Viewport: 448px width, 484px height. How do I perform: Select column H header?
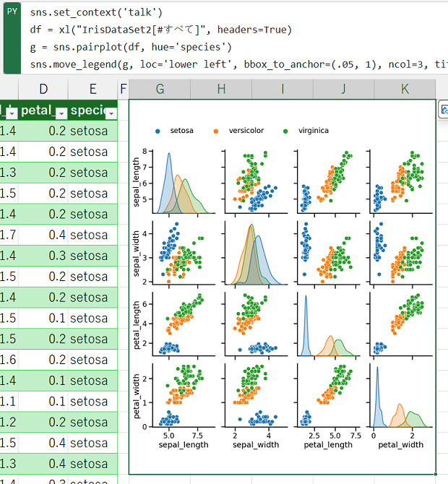pos(221,89)
